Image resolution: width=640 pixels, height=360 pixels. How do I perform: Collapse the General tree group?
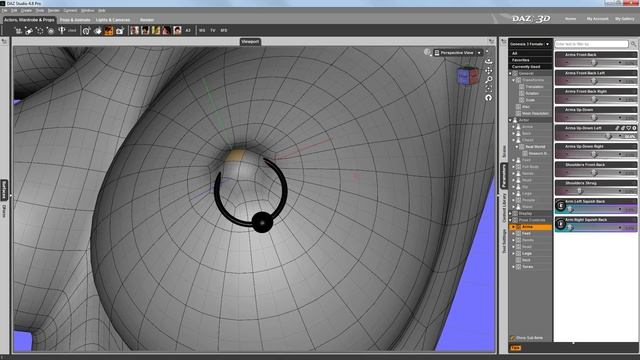pos(510,73)
